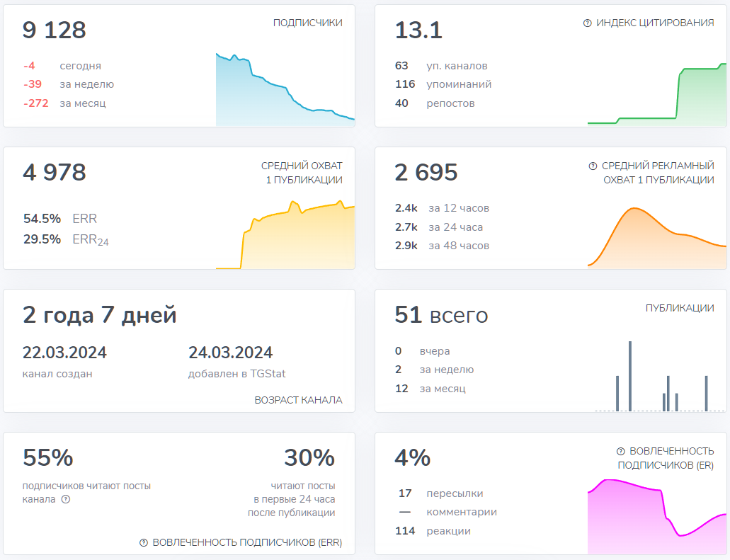The width and height of the screenshot is (730, 560).
Task: Click the tallest bar in publications chart
Action: [x=630, y=375]
